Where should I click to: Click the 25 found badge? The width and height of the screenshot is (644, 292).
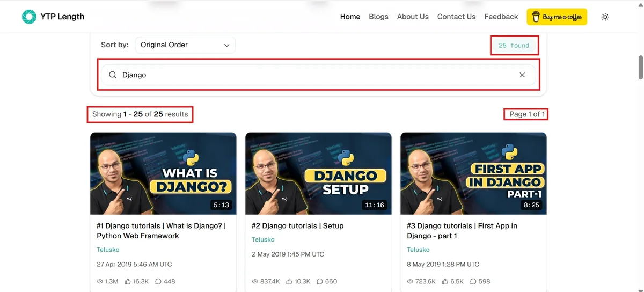514,46
